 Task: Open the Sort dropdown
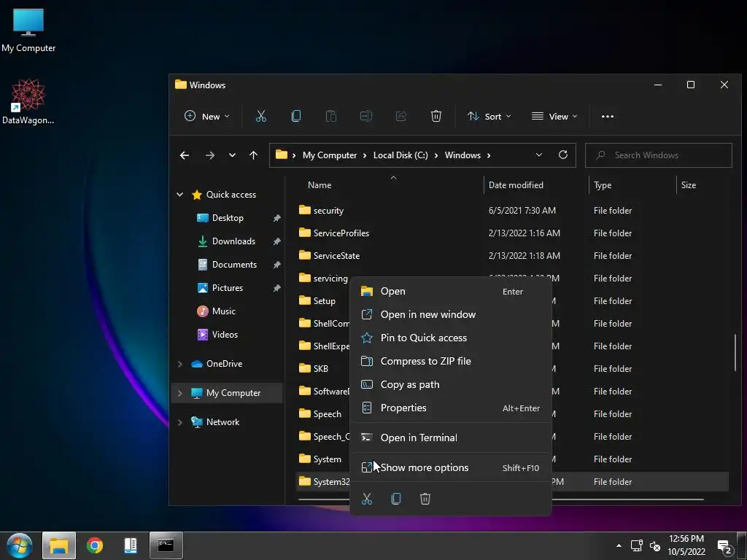point(489,116)
